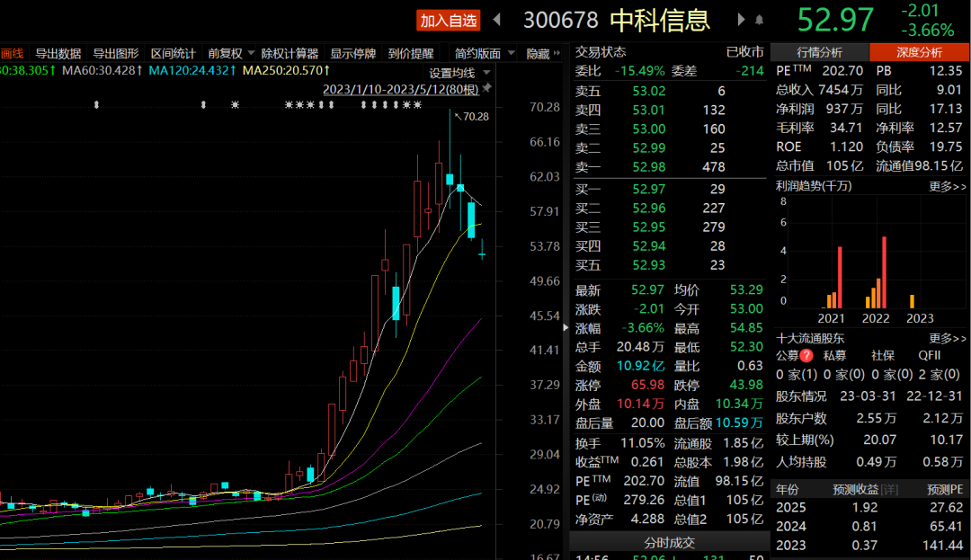The image size is (971, 560).
Task: Open 到价提醒 price alert
Action: tap(411, 54)
